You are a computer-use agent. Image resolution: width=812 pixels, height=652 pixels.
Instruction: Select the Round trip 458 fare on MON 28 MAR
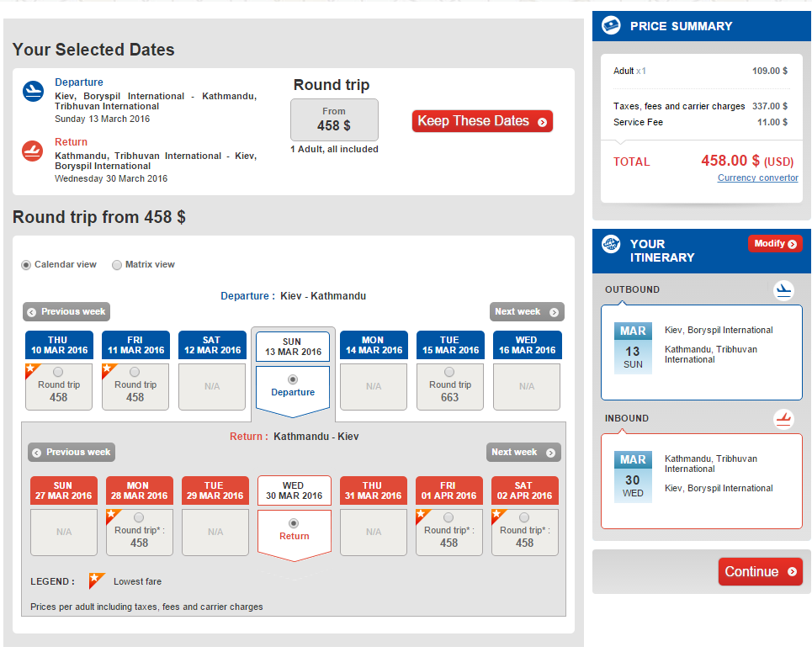140,532
